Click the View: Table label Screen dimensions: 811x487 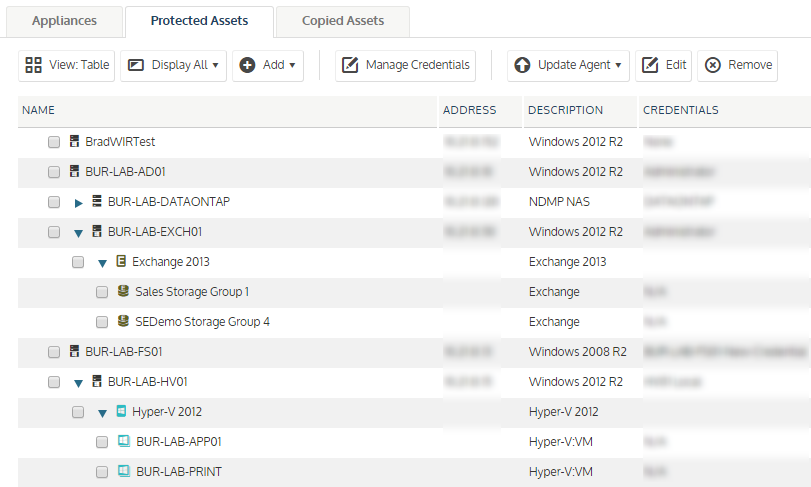[79, 65]
